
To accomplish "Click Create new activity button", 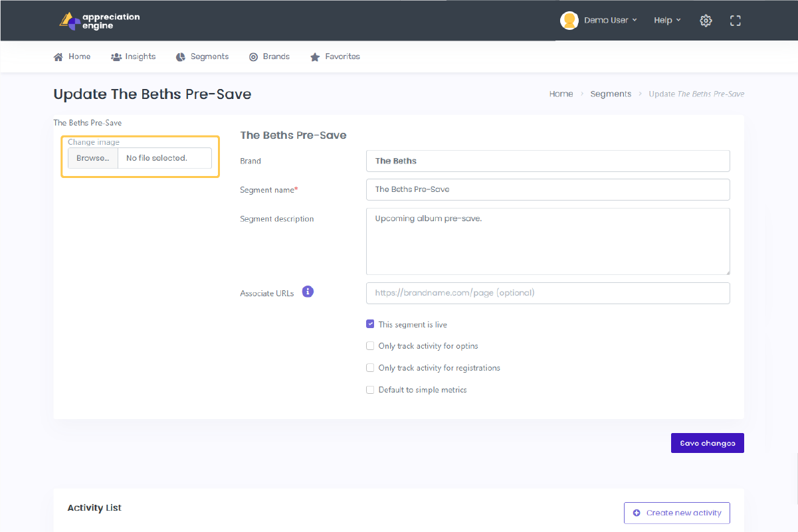I will (x=677, y=513).
